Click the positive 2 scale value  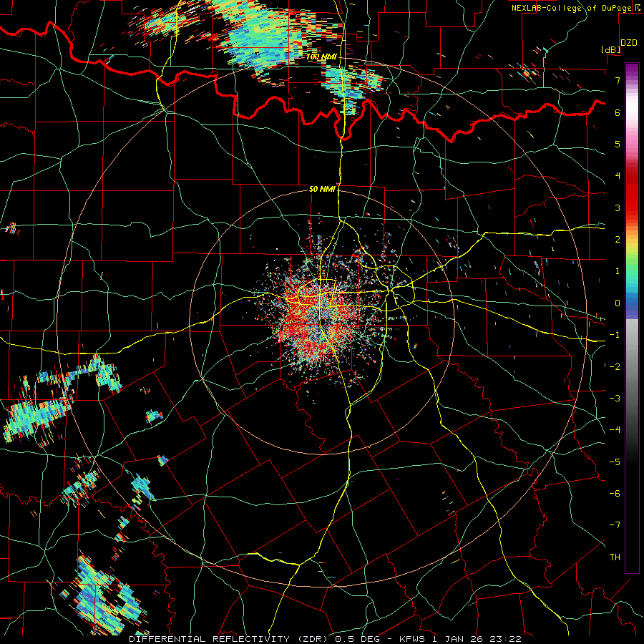(618, 240)
